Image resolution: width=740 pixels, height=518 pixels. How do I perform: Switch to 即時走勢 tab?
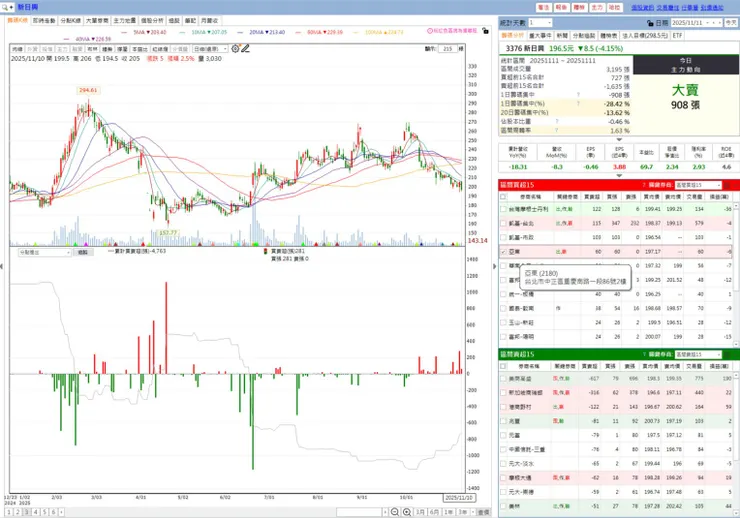click(44, 21)
